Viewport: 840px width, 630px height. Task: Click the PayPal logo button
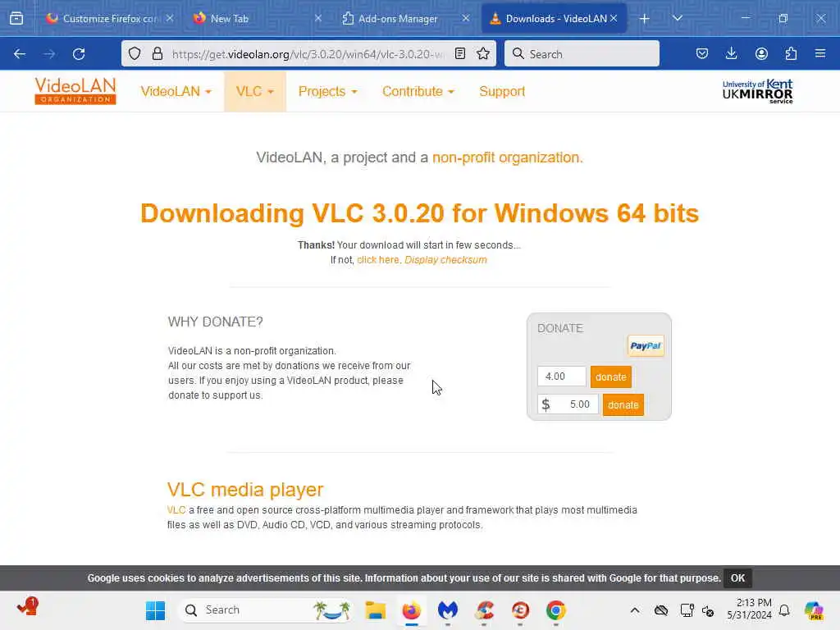(646, 346)
